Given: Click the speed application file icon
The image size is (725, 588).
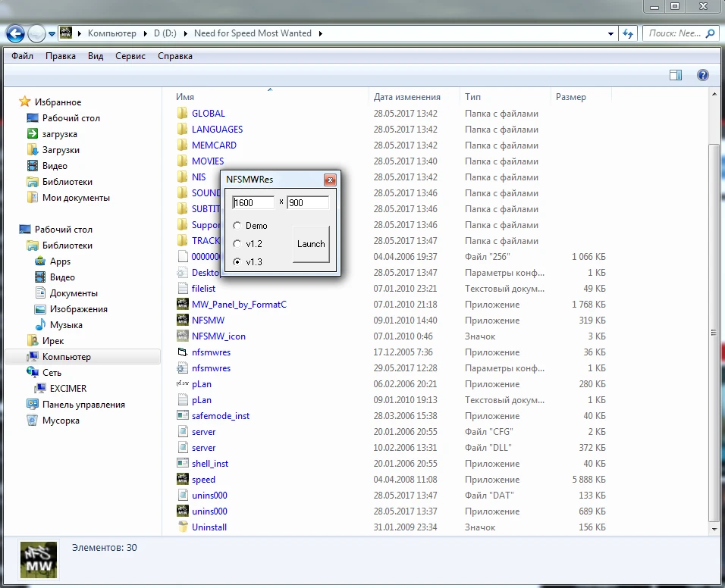Looking at the screenshot, I should coord(182,480).
